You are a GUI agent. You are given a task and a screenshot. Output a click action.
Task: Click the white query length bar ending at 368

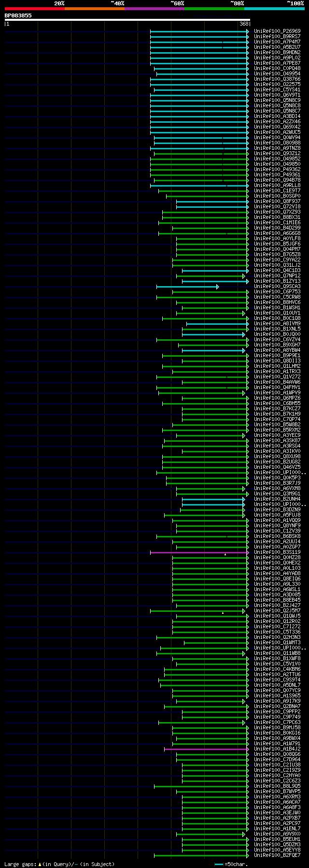pos(127,20)
